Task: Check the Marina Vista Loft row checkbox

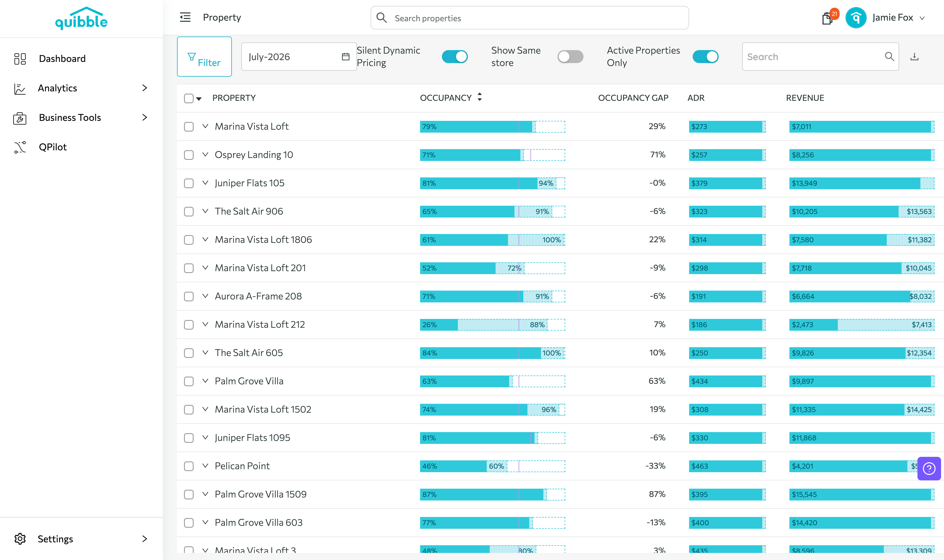Action: pyautogui.click(x=189, y=126)
